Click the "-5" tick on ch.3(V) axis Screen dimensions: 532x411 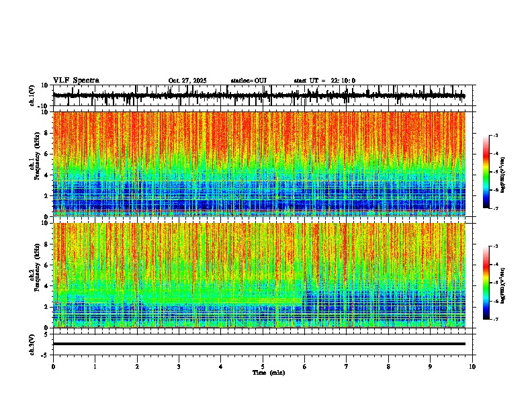point(44,355)
